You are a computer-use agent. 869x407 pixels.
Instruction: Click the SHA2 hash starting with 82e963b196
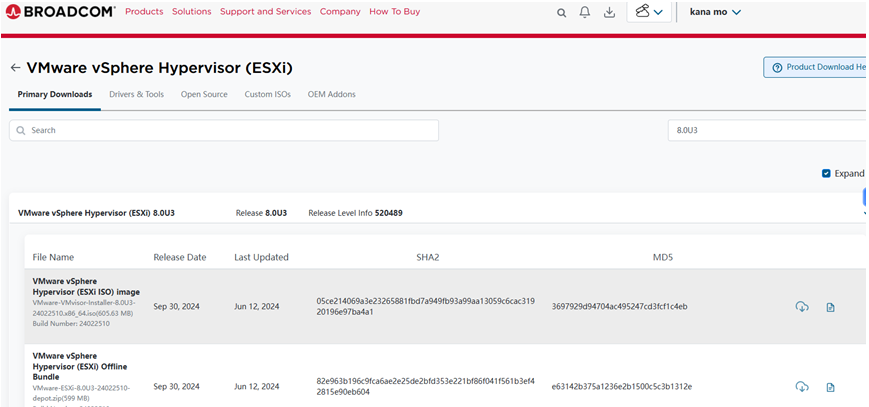[x=426, y=386]
